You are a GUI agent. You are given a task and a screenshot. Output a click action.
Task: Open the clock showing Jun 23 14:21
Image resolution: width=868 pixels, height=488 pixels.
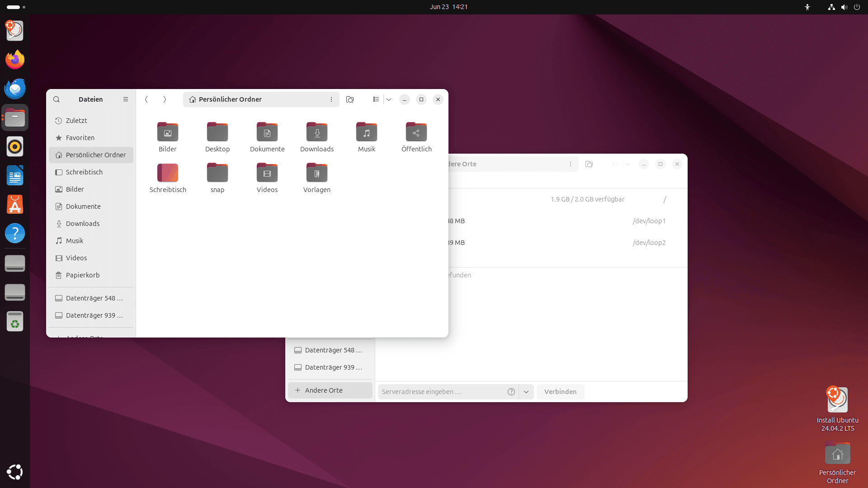448,7
